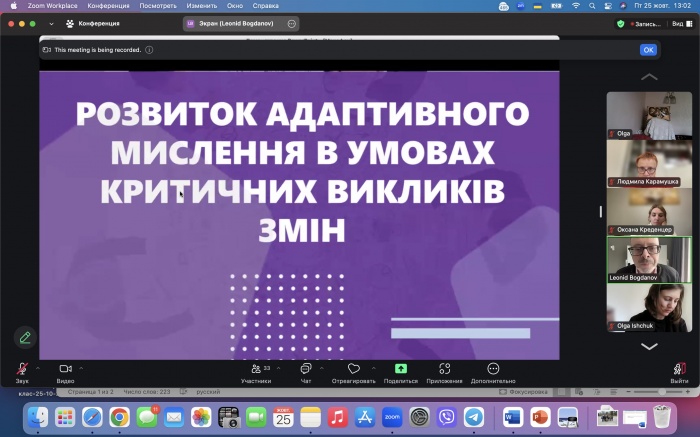This screenshot has height=437, width=700.
Task: Dismiss recording notice with OK button
Action: 648,49
